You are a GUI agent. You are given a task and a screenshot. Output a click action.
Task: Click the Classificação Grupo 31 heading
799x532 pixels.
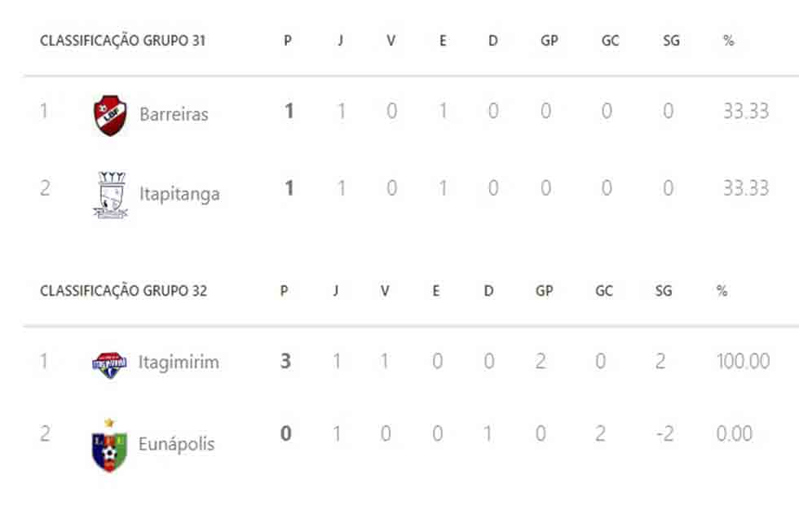point(123,40)
